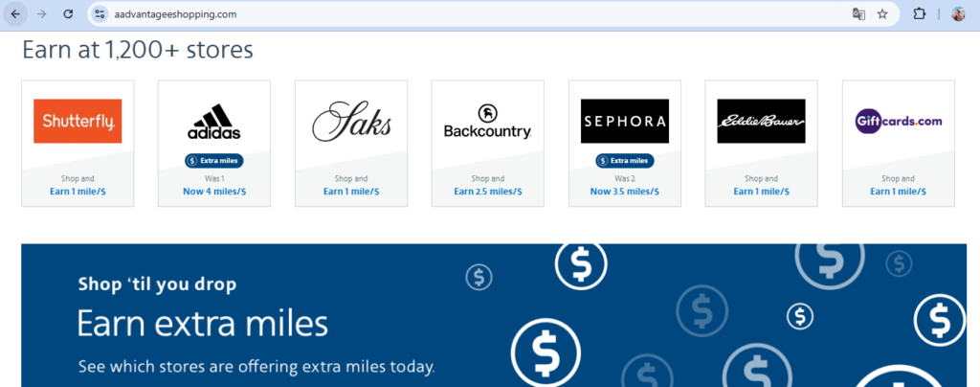Select the Sephora store logo
Viewport: 980px width, 387px height.
(624, 122)
